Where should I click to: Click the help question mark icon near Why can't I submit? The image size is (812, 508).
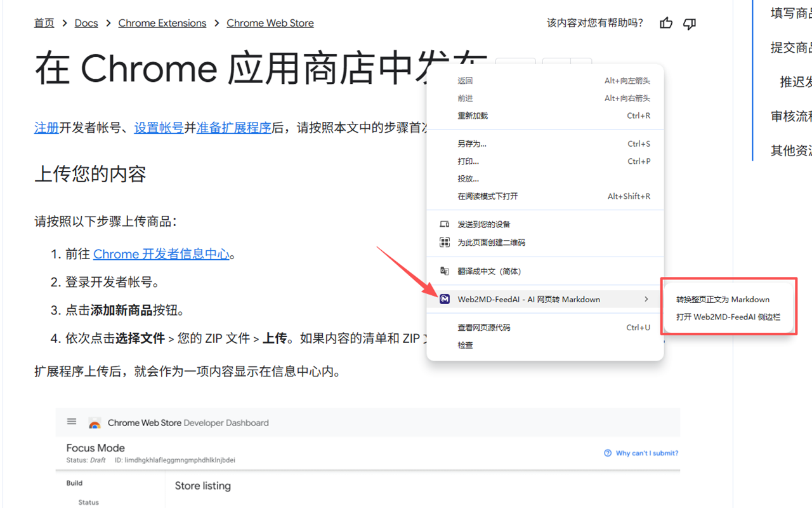(608, 453)
